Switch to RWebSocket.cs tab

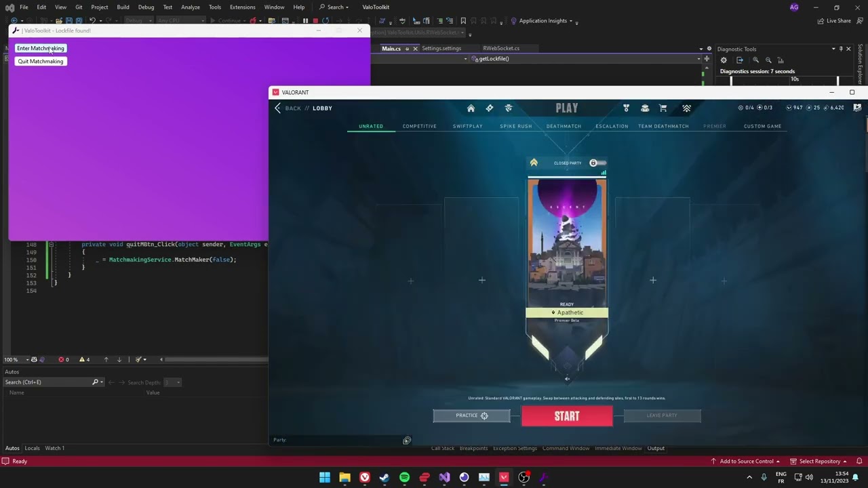501,48
